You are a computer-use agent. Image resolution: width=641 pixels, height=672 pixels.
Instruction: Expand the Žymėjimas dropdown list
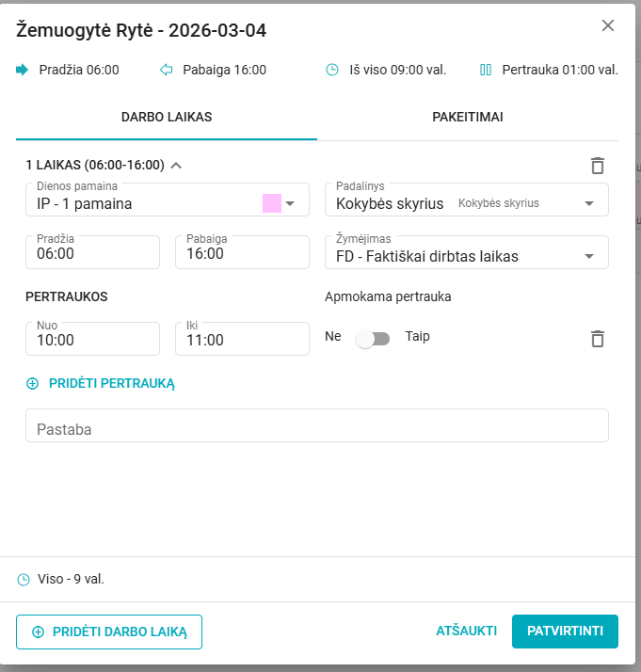pos(589,256)
